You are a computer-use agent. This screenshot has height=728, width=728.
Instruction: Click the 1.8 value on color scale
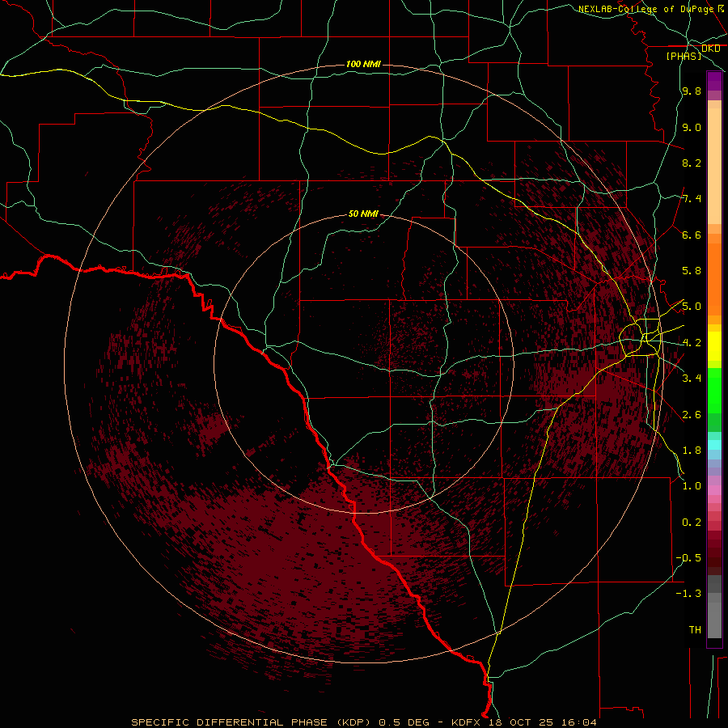692,451
